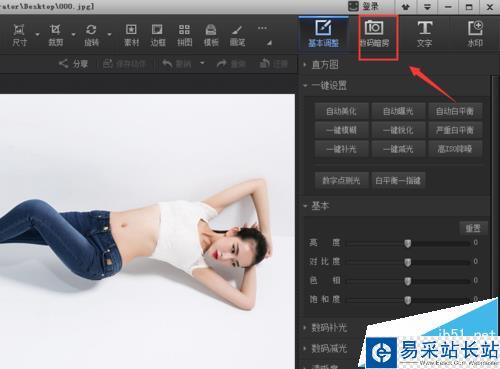Open the dropdown arrow beside 尺寸
Viewport: 500px width, 369px height.
(x=37, y=34)
